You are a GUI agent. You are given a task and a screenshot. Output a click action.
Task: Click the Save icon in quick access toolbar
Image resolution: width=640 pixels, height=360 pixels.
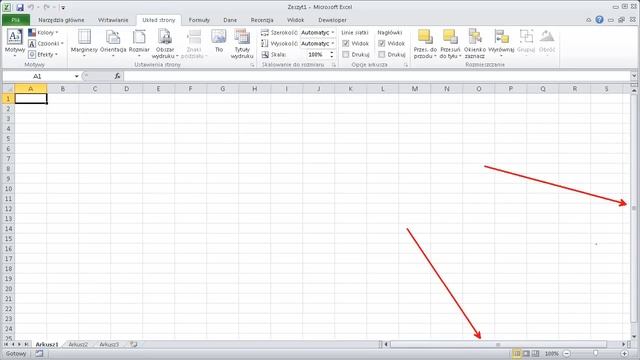(x=20, y=7)
